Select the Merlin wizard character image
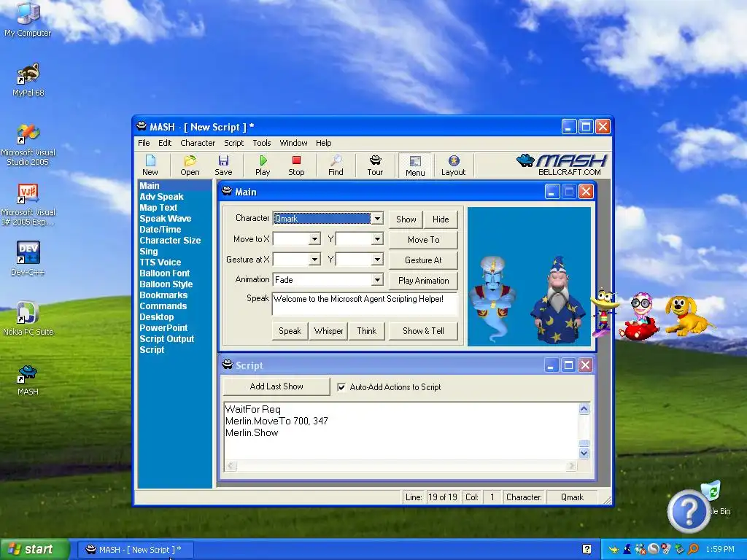This screenshot has width=747, height=560. 557,300
